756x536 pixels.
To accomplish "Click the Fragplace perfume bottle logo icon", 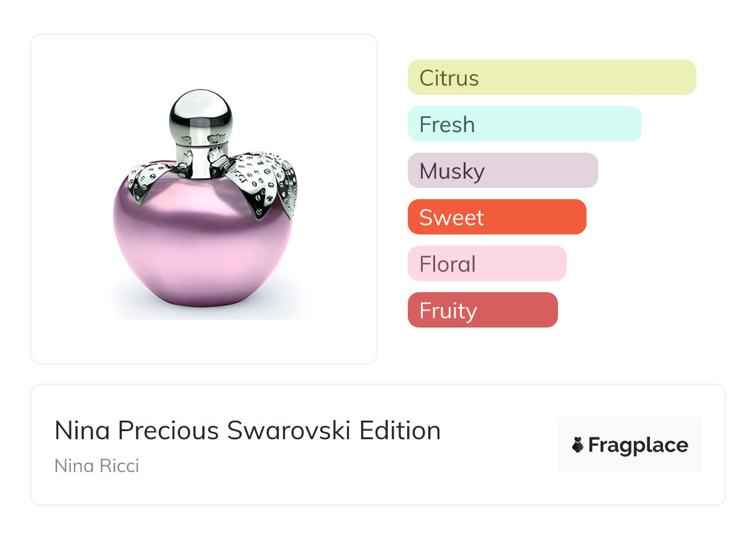I will coord(578,445).
